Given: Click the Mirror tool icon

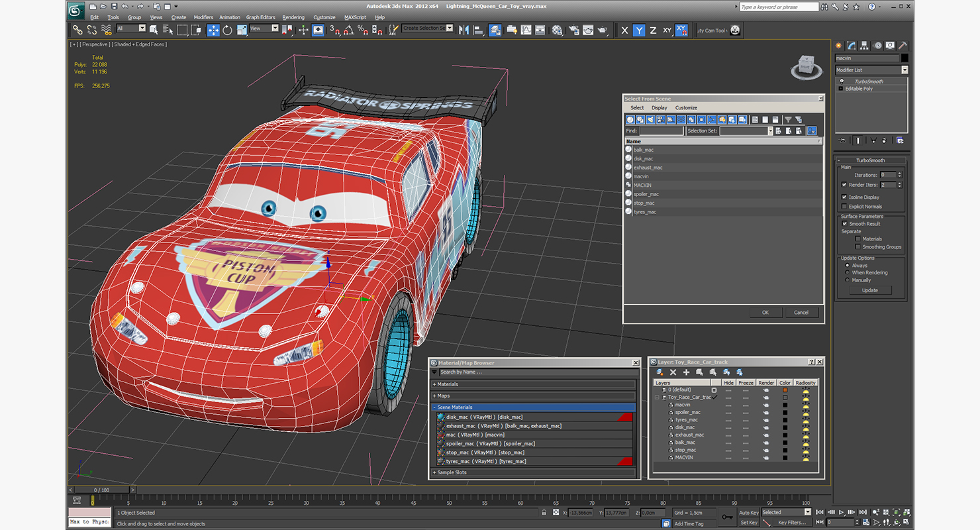Looking at the screenshot, I should [x=464, y=30].
